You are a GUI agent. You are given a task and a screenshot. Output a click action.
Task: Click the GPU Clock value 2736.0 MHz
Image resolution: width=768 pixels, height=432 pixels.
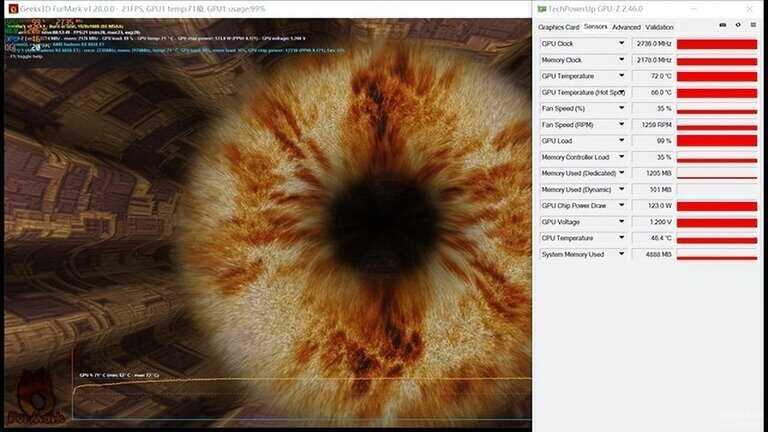[x=653, y=44]
